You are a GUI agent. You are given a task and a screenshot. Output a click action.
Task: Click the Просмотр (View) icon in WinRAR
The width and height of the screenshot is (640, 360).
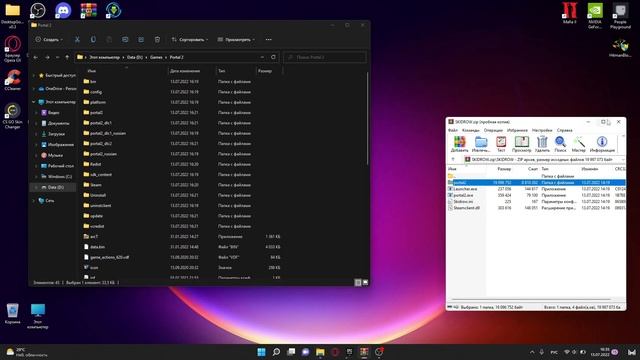522,144
